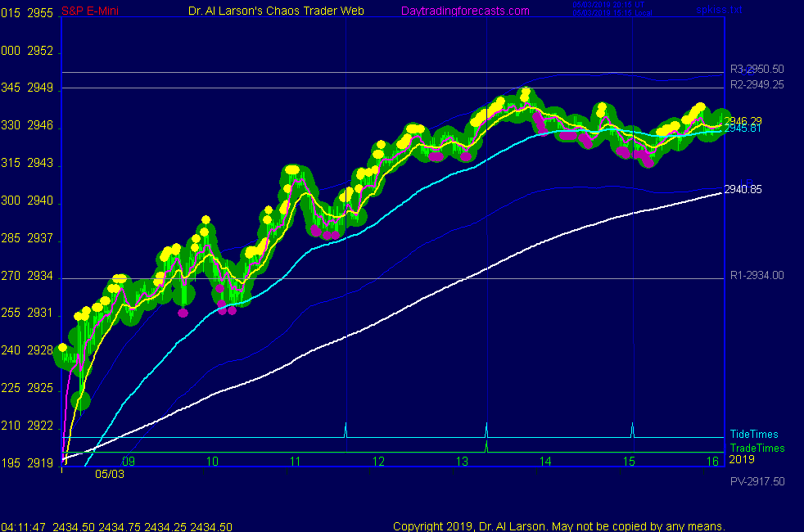Click the "210 2922" y-axis label
The image size is (804, 532).
(27, 426)
